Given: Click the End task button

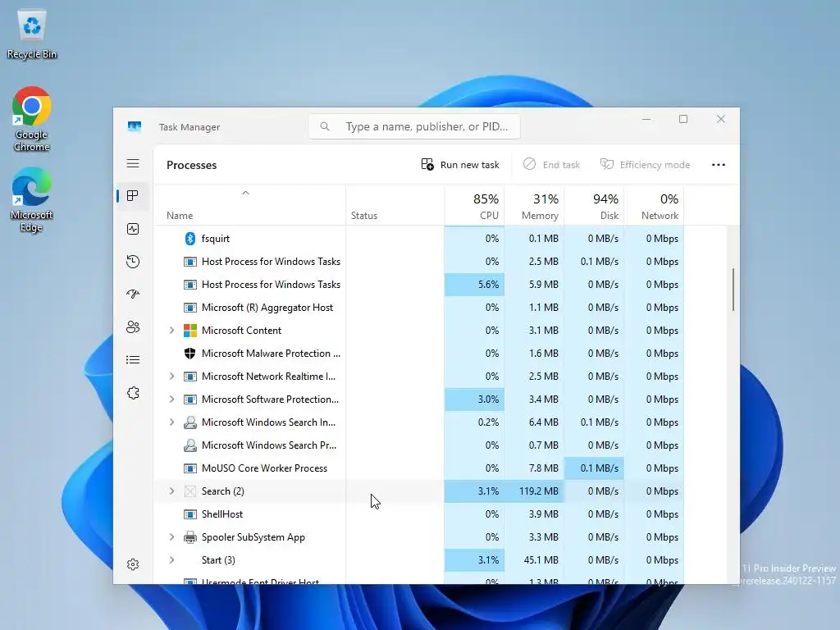Looking at the screenshot, I should coord(552,165).
